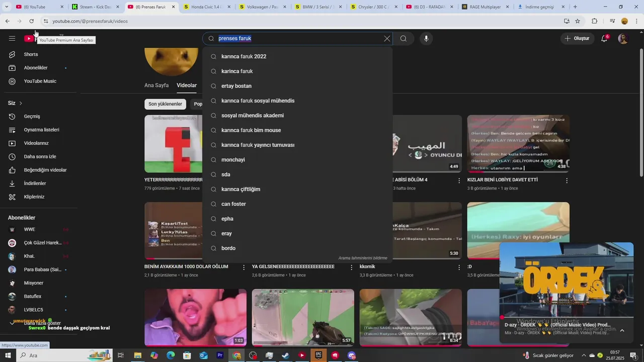Open options menu for BENİM AYAKKAIM 1000 DOLAR
Viewport: 644px width, 362px height.
click(244, 267)
